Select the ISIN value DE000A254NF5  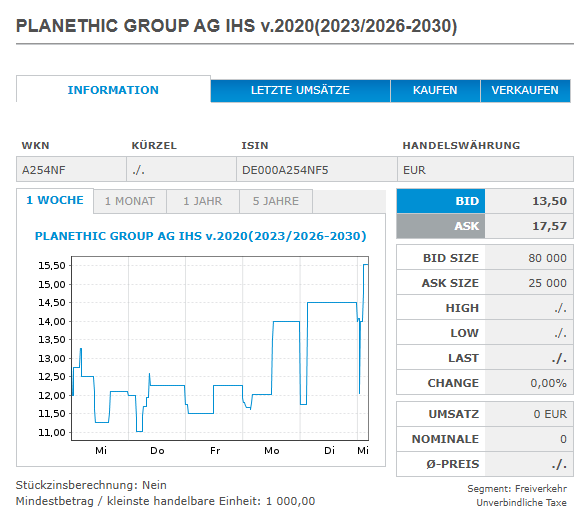[285, 170]
